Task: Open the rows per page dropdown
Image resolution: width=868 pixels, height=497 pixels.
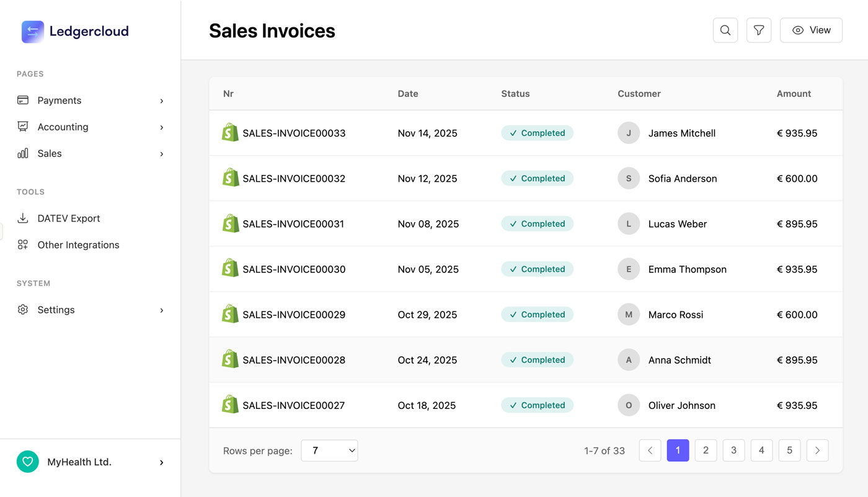Action: (329, 450)
